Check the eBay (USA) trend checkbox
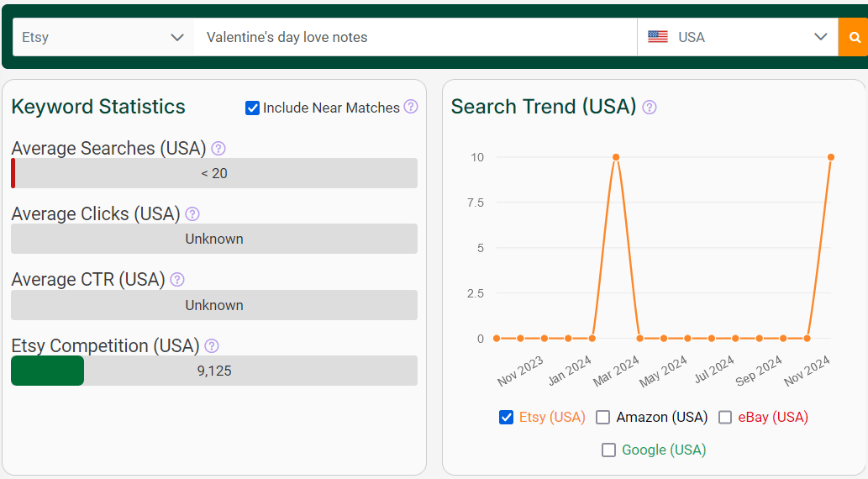 point(725,417)
